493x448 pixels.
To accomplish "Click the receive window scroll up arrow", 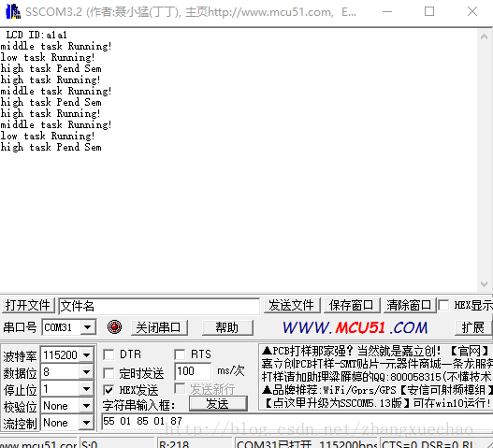I will point(484,36).
